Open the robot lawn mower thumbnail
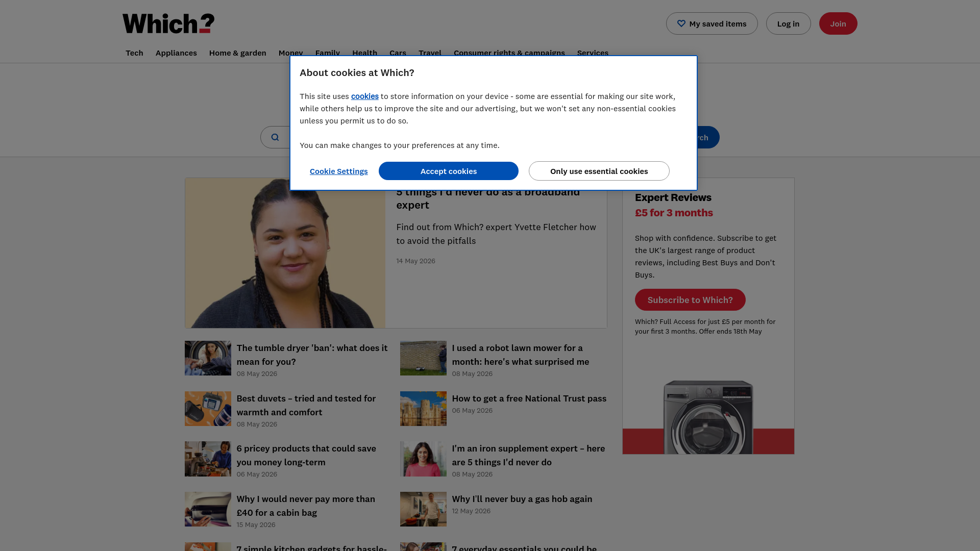 (x=423, y=358)
